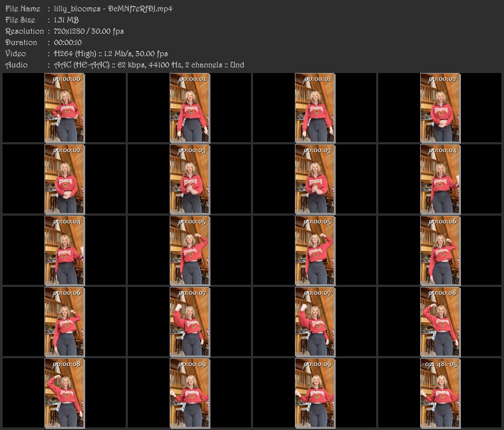Viewport: 504px width, 430px height.
Task: Click the resolution value '720x1280 / 30.00 fps'
Action: [89, 31]
